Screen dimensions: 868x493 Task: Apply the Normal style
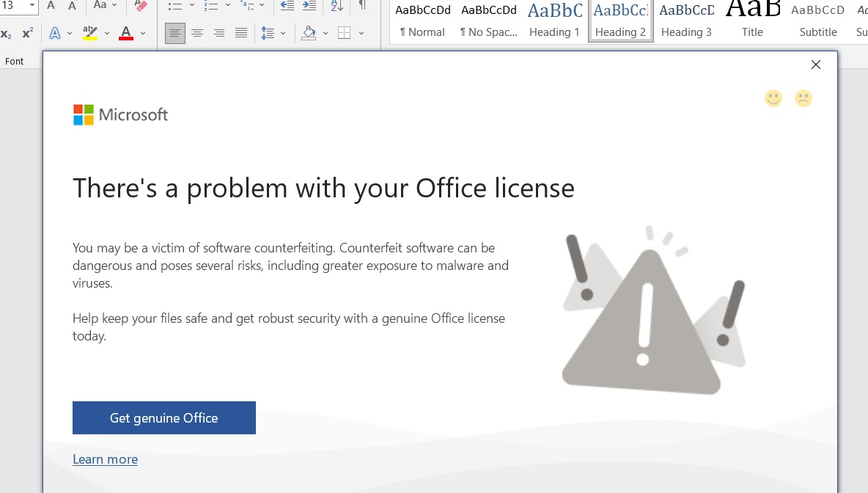[422, 21]
